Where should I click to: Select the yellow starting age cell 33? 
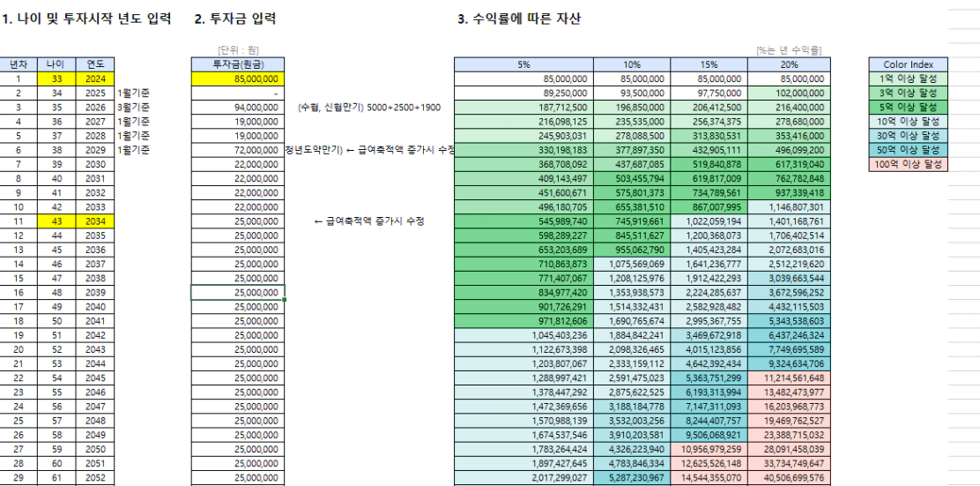click(56, 79)
